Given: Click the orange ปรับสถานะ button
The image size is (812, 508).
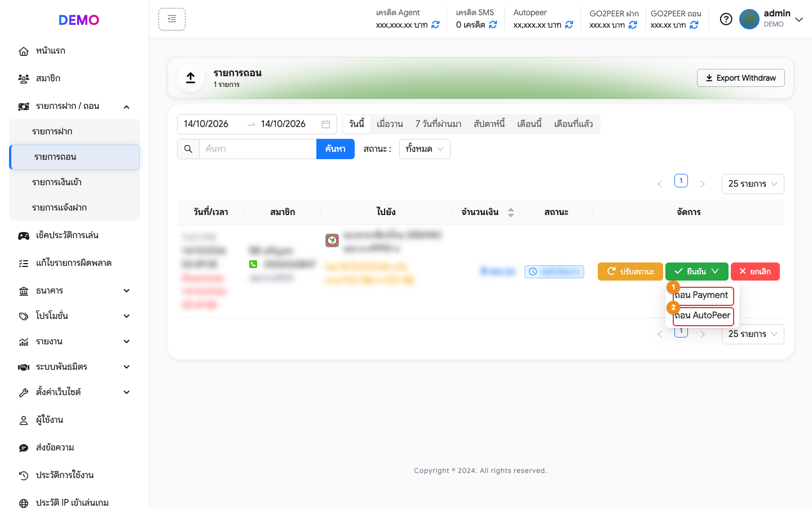Looking at the screenshot, I should (630, 271).
